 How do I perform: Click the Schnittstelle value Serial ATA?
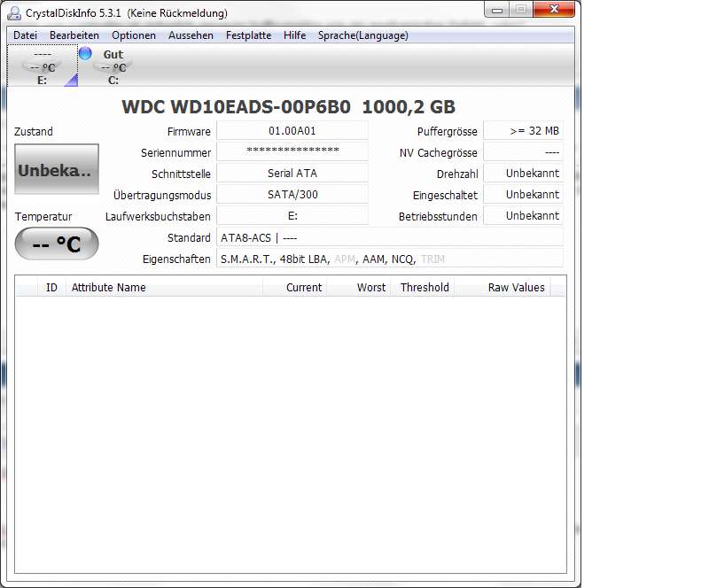click(x=292, y=173)
